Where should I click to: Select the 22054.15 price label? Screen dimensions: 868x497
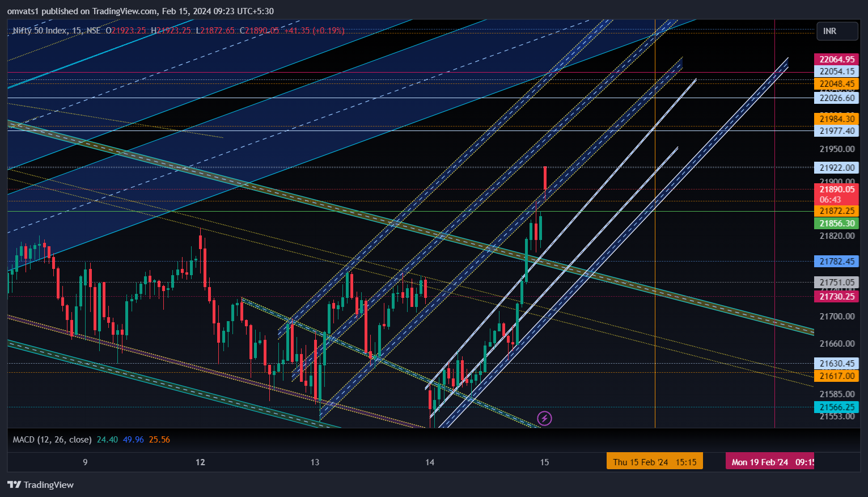pos(836,71)
